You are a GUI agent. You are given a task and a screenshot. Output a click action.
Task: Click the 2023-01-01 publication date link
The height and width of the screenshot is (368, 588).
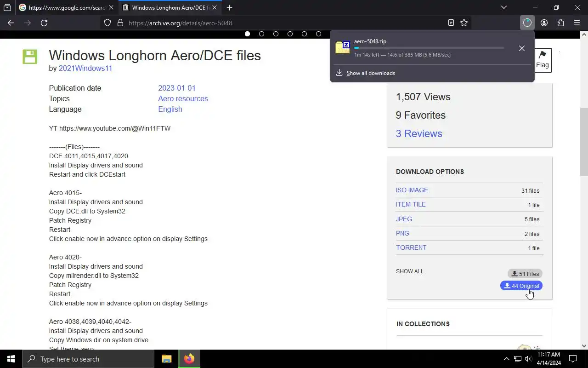point(177,88)
